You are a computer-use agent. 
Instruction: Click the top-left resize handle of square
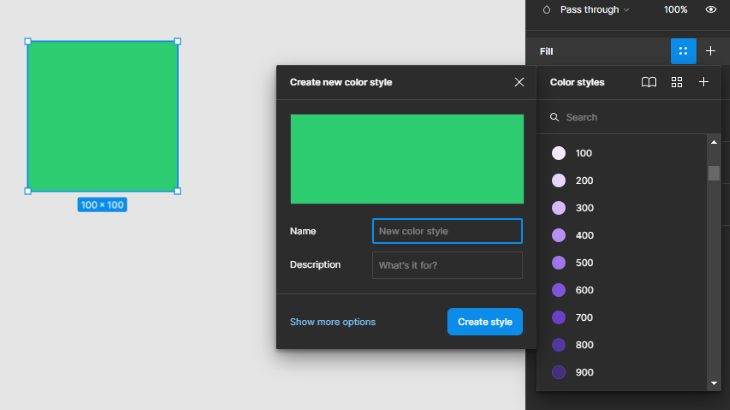28,41
